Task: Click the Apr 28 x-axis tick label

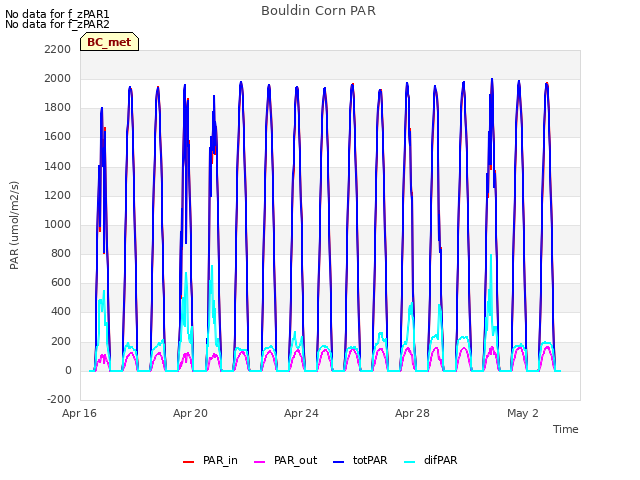Action: point(412,413)
